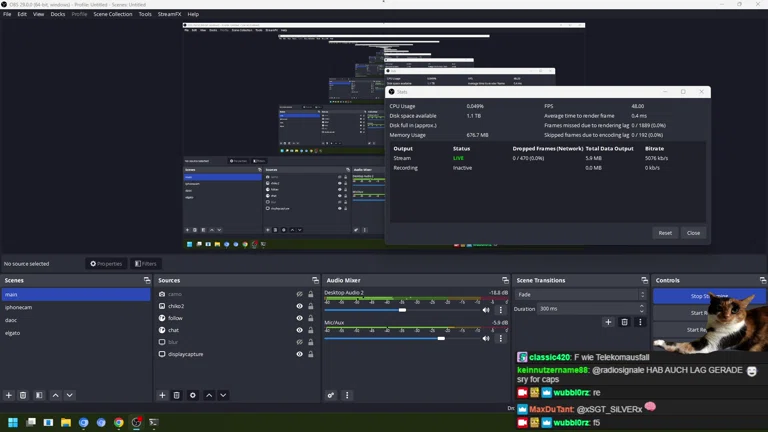768x432 pixels.
Task: Mute Desktop Audio 2 speaker icon
Action: [487, 310]
